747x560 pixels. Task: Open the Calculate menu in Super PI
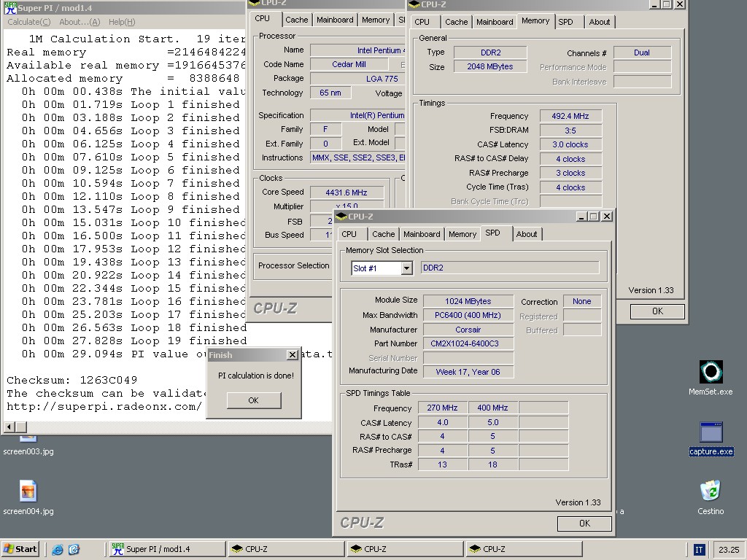click(x=28, y=22)
